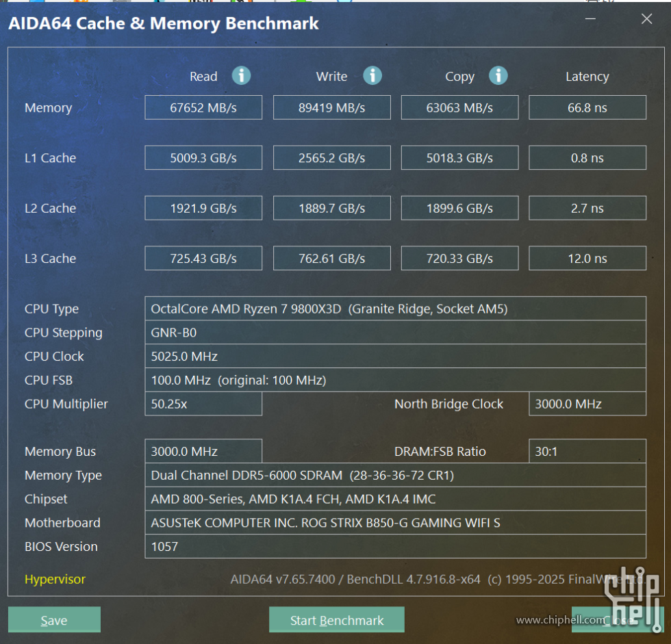
Task: Select the BIOS Version field 1057
Action: click(x=395, y=546)
